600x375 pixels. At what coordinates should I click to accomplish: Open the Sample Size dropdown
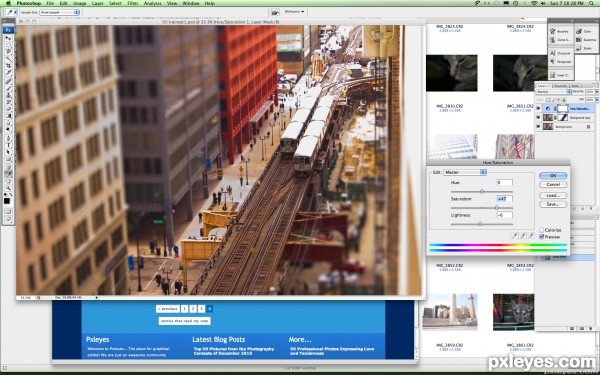pos(59,12)
